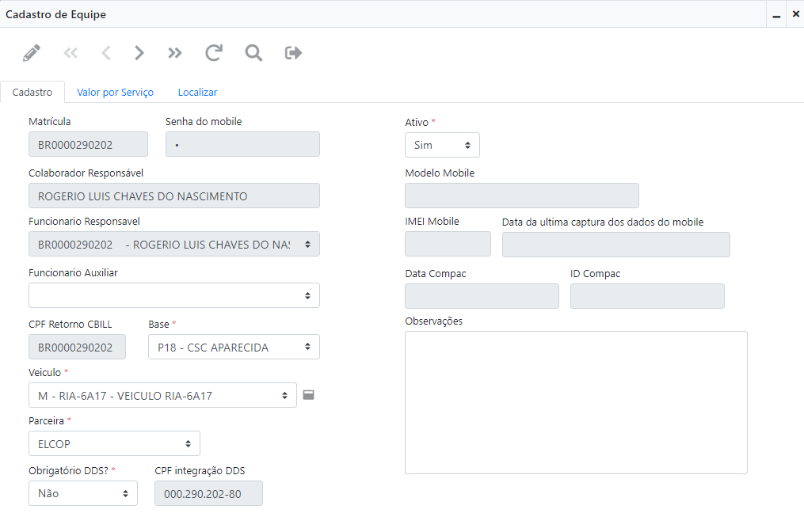Screen dimensions: 804x532
Task: Open the Base dropdown showing P18 - CSC APARECIDA
Action: 234,347
